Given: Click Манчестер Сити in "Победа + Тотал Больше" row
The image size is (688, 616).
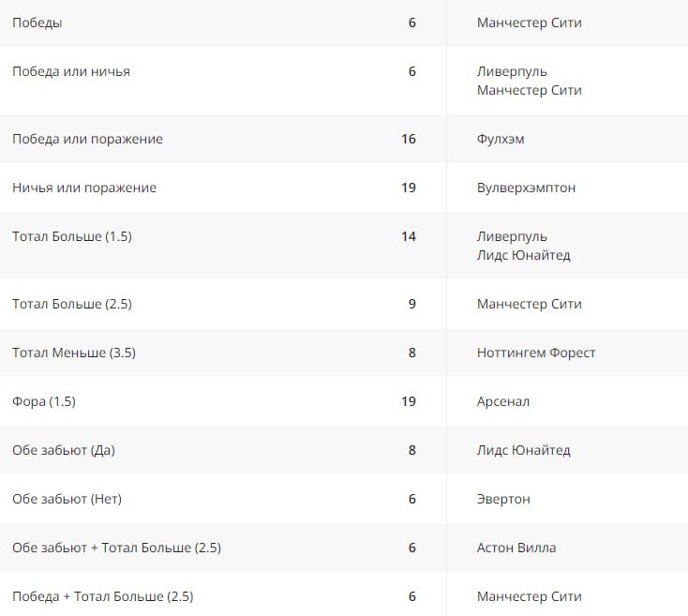Looking at the screenshot, I should point(529,596).
